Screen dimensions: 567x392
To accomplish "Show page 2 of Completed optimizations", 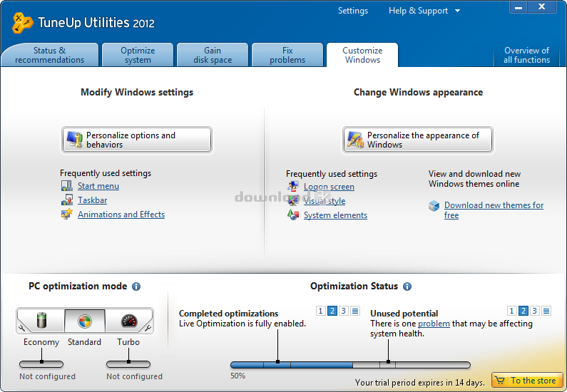I will coord(332,311).
